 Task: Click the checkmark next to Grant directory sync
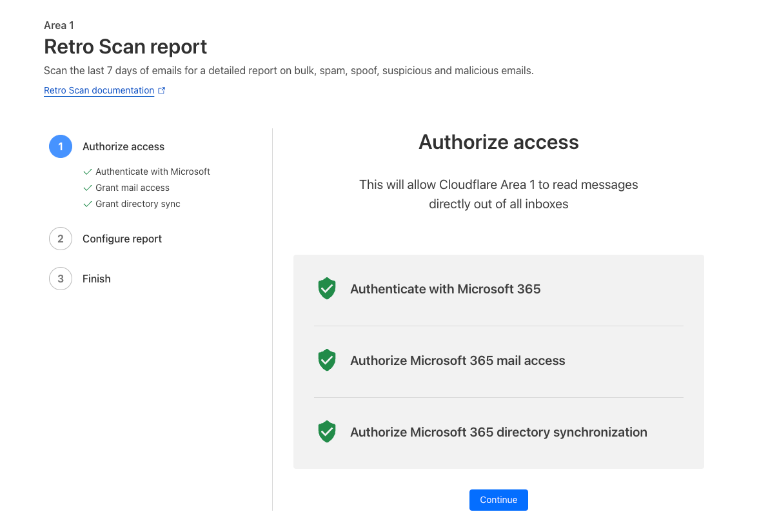[x=88, y=204]
